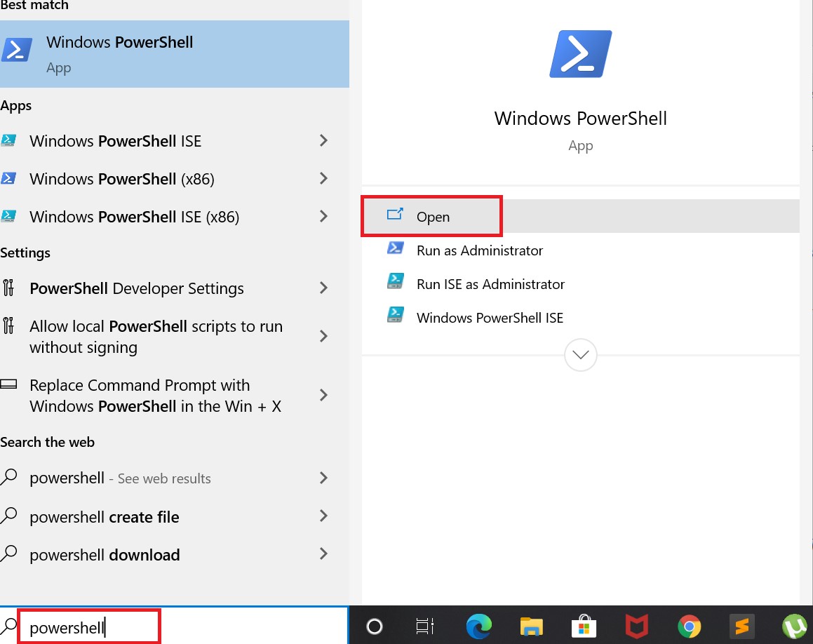Image resolution: width=813 pixels, height=644 pixels.
Task: Launch Microsoft Edge from the taskbar
Action: [x=478, y=626]
